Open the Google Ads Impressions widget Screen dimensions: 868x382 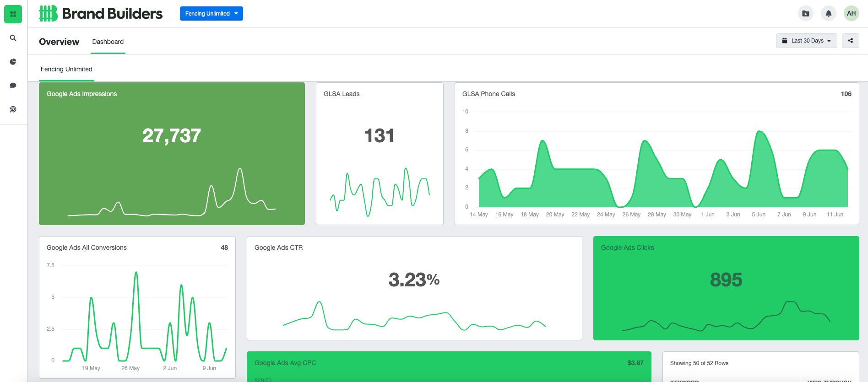[x=172, y=154]
